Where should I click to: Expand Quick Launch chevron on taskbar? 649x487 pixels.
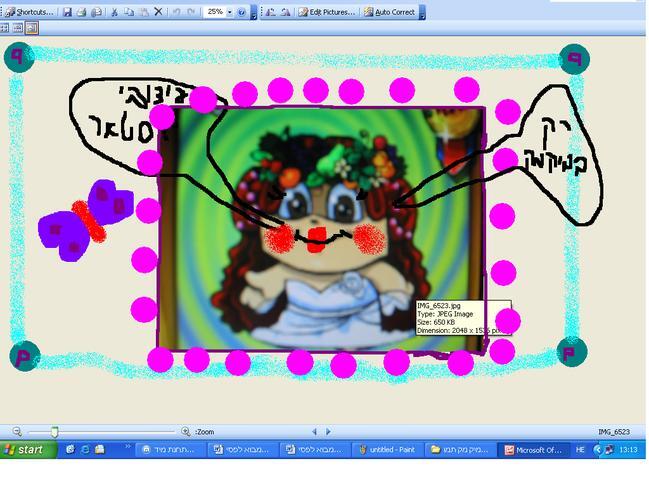(x=128, y=446)
